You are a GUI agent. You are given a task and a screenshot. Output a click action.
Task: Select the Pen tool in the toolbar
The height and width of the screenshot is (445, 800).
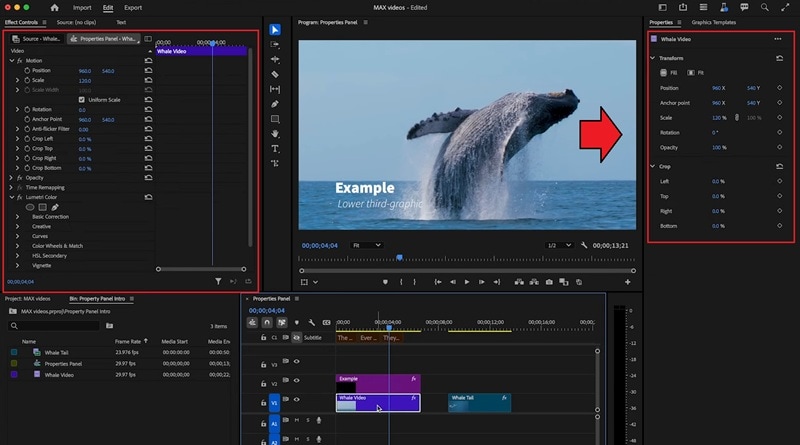[275, 103]
